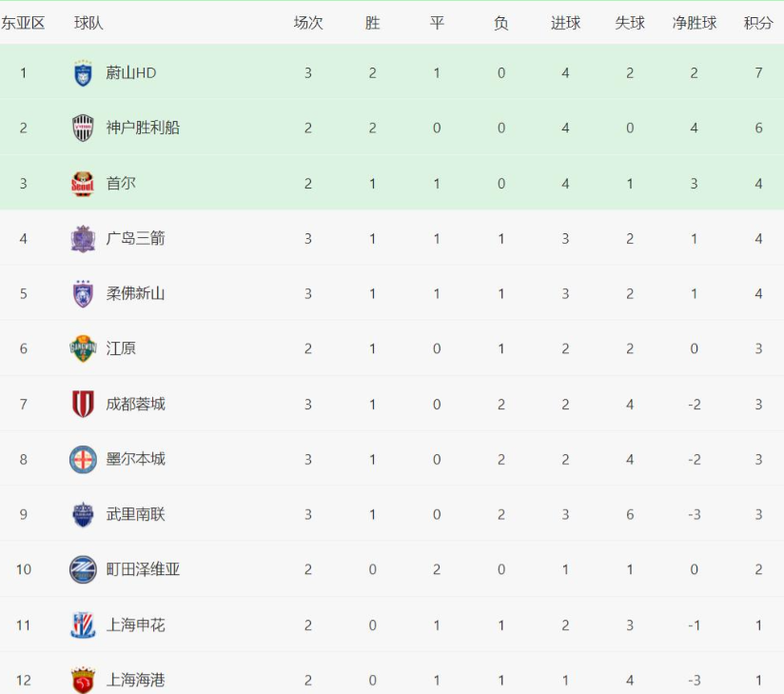Click the 东亚区 header label
784x694 pixels.
pos(23,23)
